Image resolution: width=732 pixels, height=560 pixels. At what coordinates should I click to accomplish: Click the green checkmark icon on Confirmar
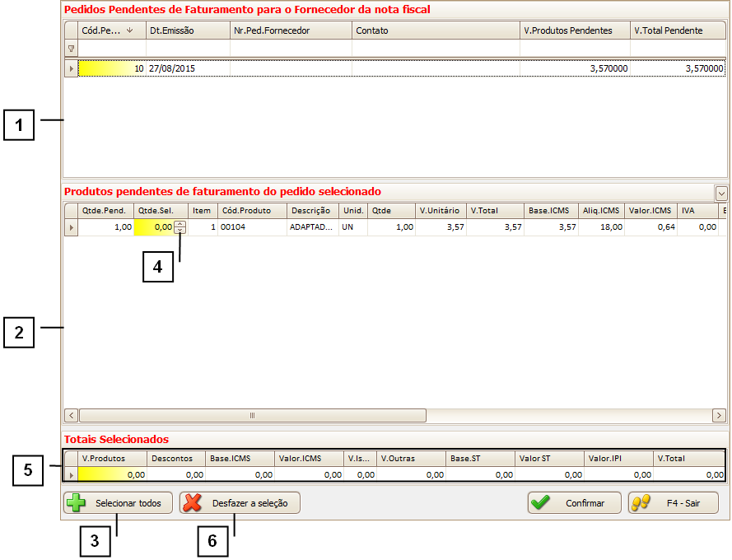click(541, 503)
